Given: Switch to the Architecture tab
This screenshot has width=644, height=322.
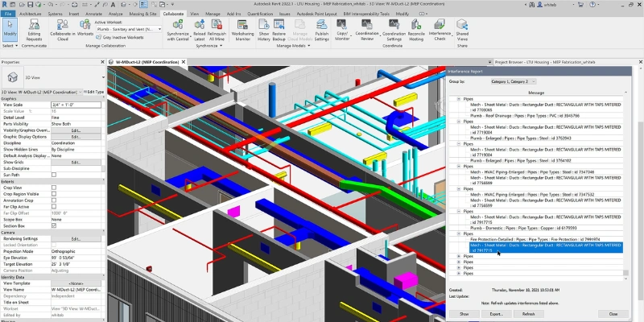Looking at the screenshot, I should pyautogui.click(x=31, y=14).
